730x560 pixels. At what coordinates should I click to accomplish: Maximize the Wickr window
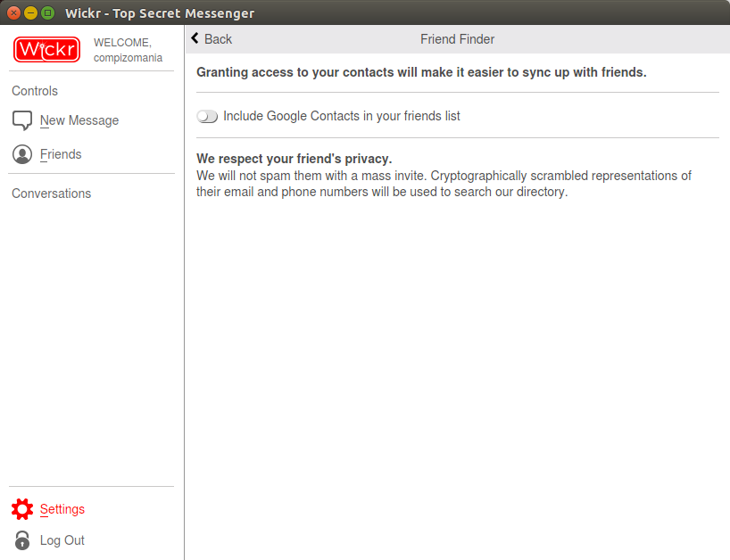tap(47, 12)
